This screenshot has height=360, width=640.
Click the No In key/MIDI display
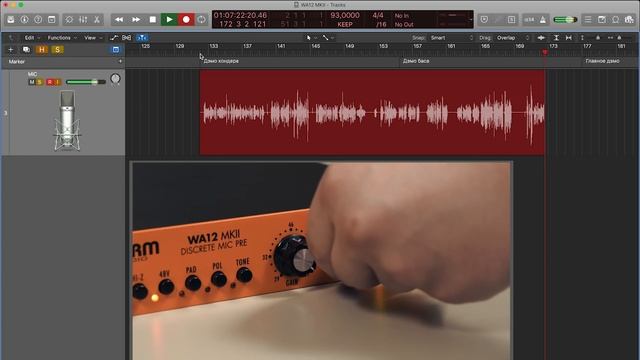pos(402,16)
